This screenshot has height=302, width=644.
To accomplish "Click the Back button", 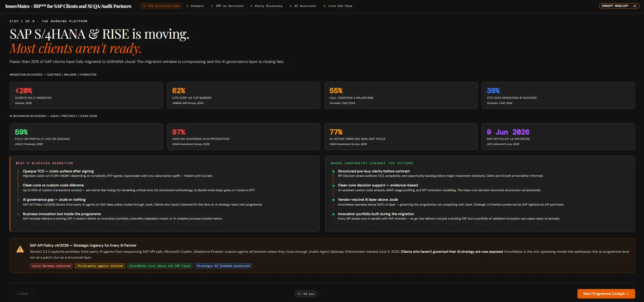I will tap(22, 294).
